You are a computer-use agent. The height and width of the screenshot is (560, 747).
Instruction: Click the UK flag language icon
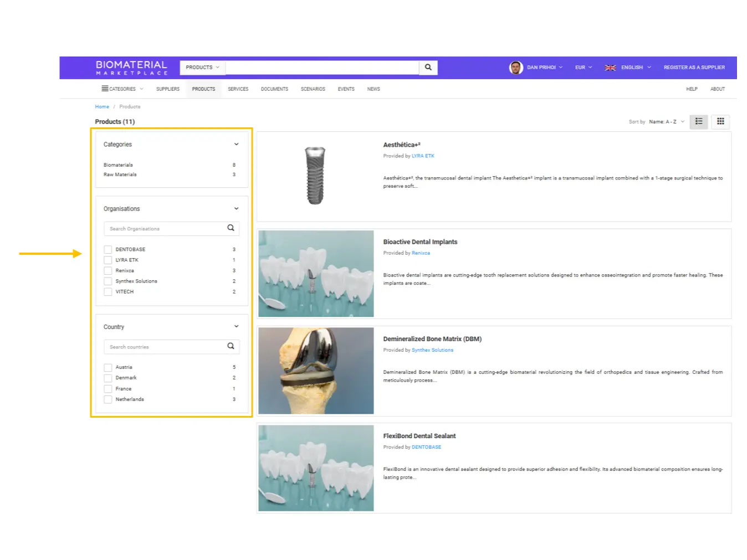click(x=610, y=68)
